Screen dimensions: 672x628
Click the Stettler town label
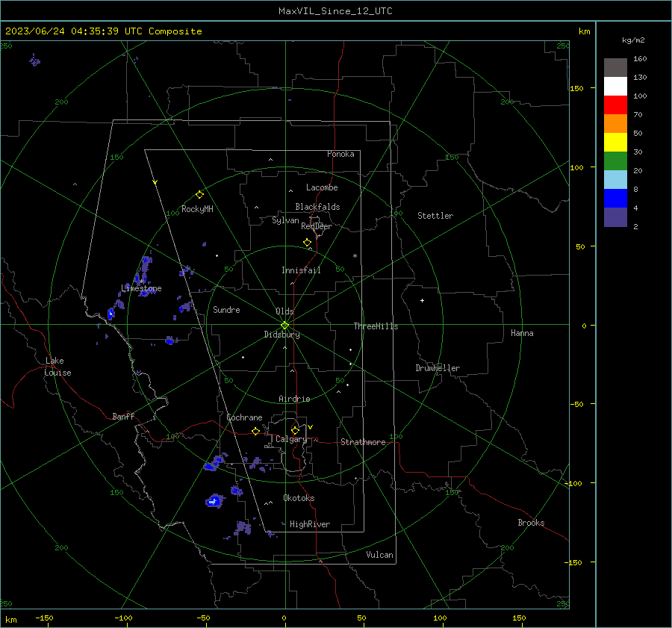pos(435,216)
